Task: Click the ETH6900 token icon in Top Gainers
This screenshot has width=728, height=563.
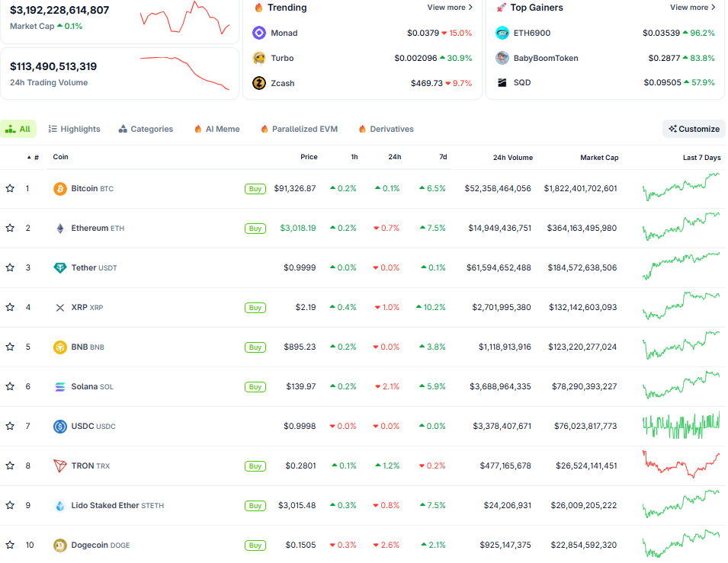Action: point(502,34)
